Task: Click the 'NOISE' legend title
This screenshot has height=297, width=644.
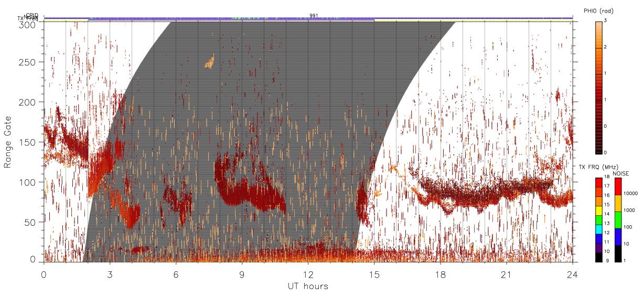Action: point(621,173)
